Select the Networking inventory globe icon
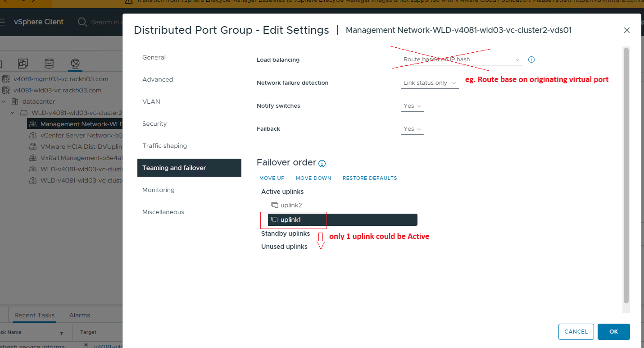This screenshot has width=644, height=348. pos(75,63)
